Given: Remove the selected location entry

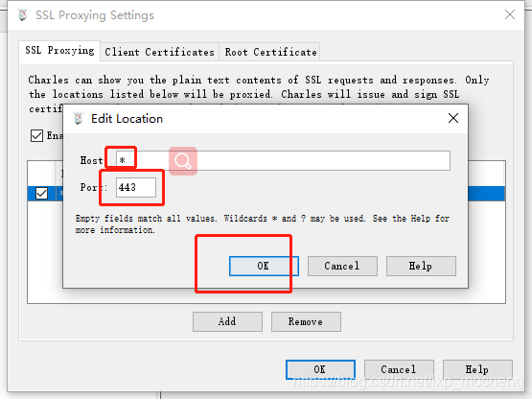Looking at the screenshot, I should pos(306,321).
